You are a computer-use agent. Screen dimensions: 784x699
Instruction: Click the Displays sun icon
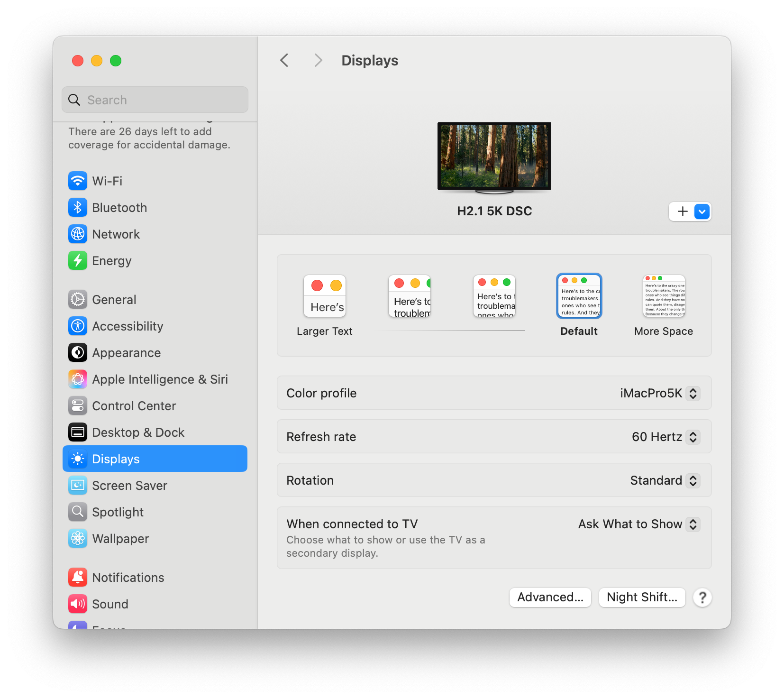tap(78, 459)
